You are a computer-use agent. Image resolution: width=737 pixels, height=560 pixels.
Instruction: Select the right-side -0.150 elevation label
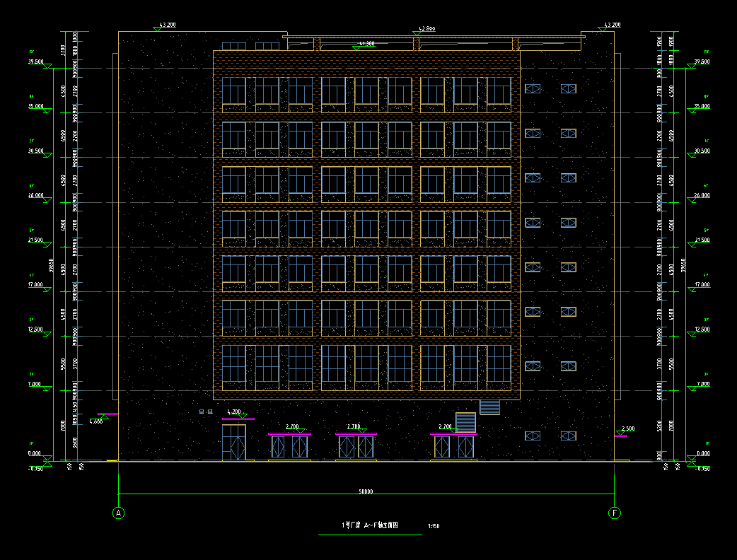(x=701, y=468)
